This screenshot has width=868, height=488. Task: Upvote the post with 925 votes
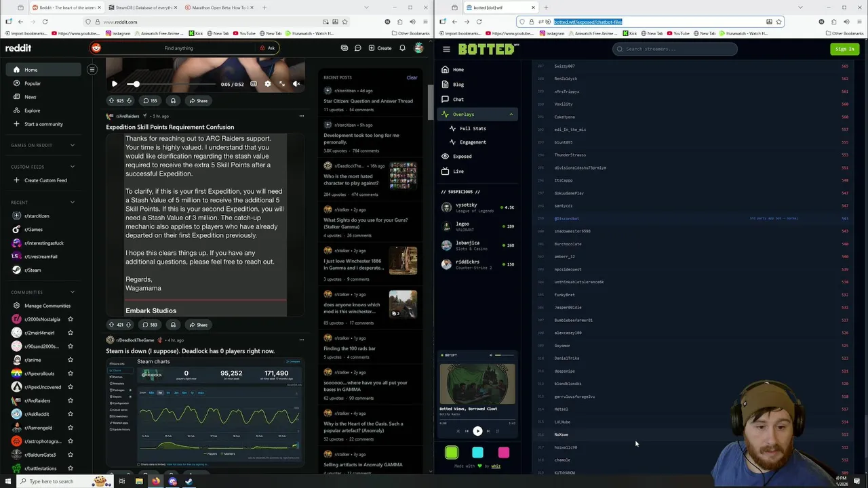tap(111, 101)
